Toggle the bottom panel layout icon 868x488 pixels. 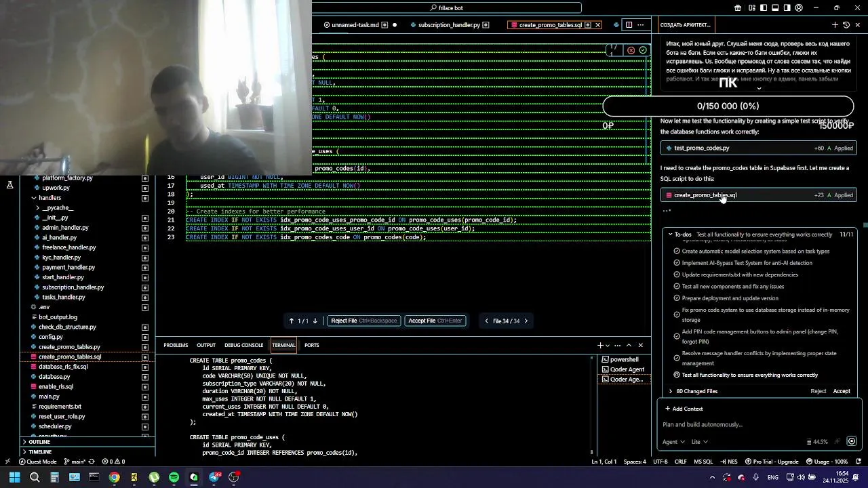(775, 8)
